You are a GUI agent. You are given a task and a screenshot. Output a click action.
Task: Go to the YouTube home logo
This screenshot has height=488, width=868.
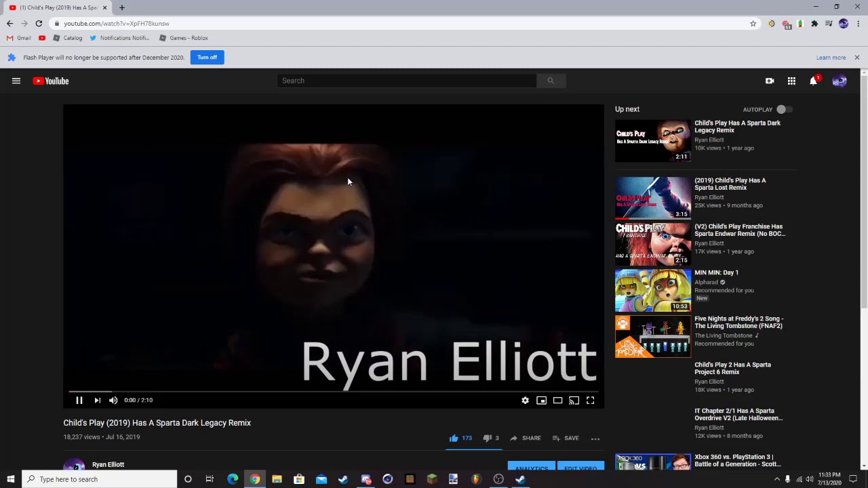pyautogui.click(x=51, y=81)
